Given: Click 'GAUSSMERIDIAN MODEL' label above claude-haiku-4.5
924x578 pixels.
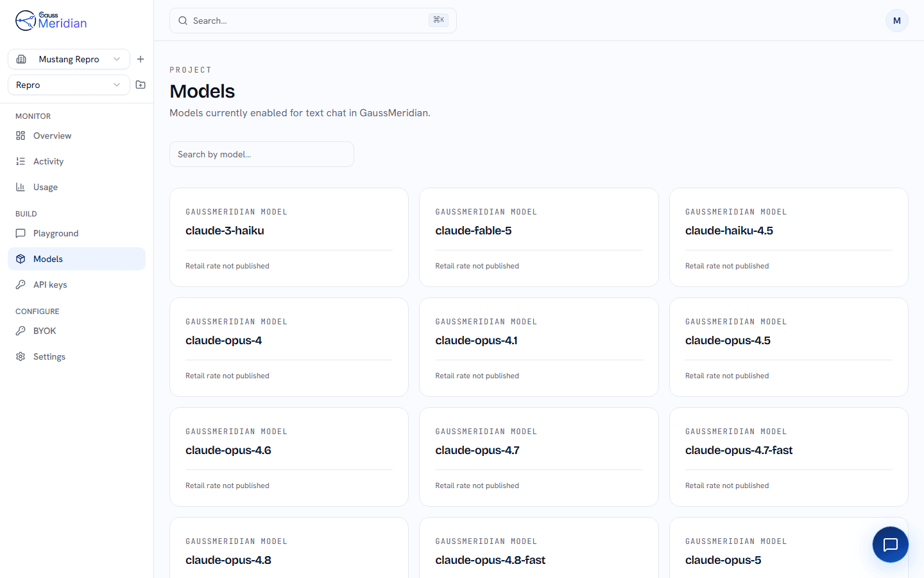Looking at the screenshot, I should [x=736, y=212].
